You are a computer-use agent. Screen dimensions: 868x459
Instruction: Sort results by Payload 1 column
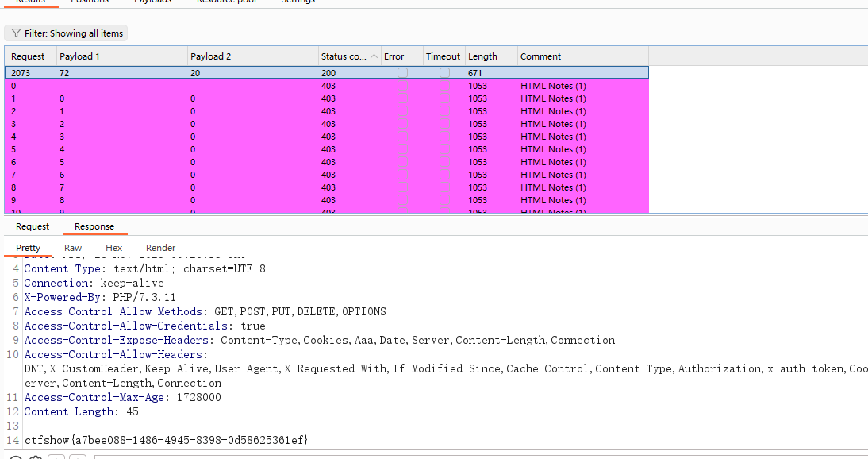click(x=122, y=56)
